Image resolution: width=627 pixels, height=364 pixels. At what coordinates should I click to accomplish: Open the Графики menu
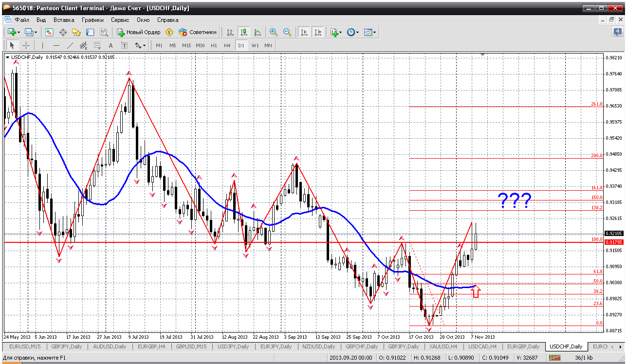tap(92, 20)
